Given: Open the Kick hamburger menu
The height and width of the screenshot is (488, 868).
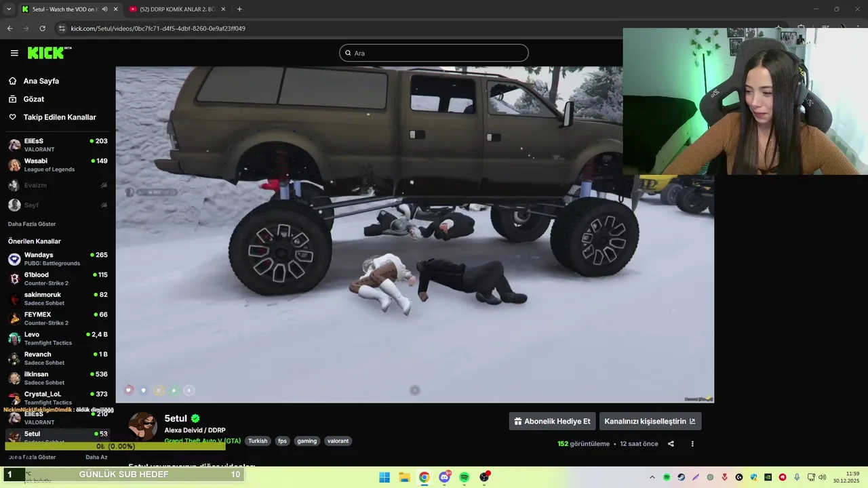Looking at the screenshot, I should click(x=14, y=53).
